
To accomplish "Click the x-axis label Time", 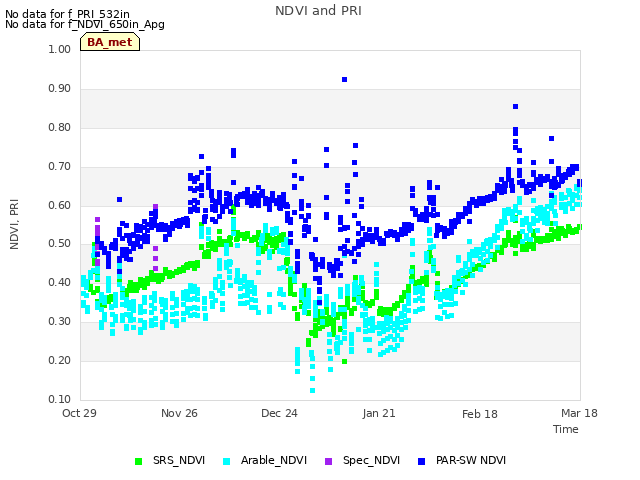I will coord(566,429).
